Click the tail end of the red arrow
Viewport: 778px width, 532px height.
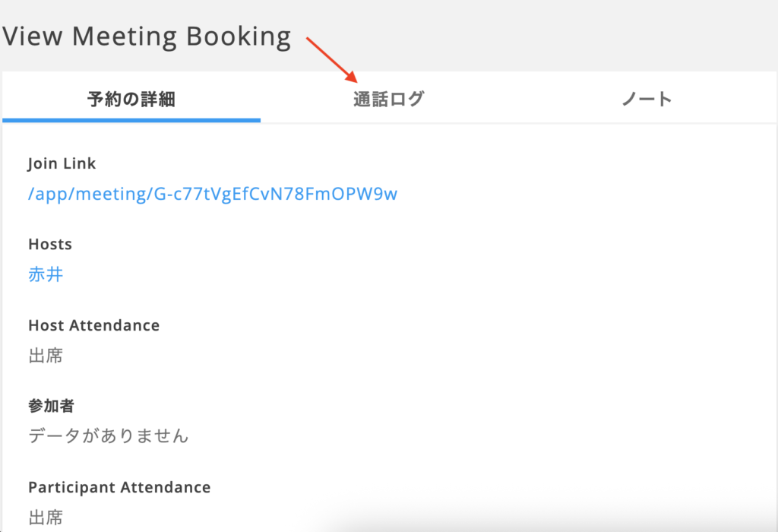click(x=308, y=39)
